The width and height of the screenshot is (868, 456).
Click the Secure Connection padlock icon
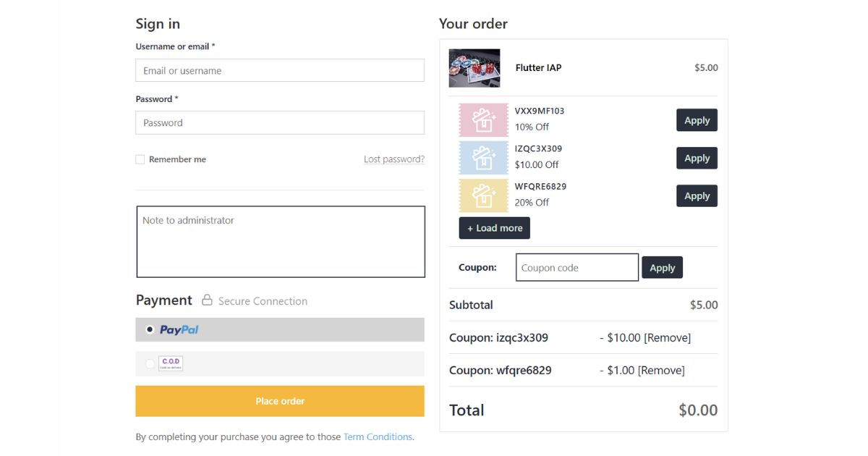click(207, 300)
